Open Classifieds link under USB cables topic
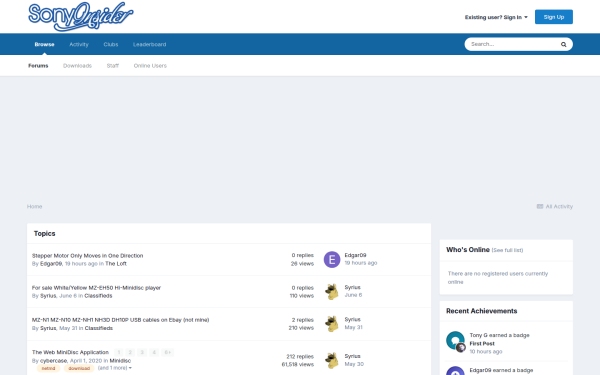 pos(98,328)
